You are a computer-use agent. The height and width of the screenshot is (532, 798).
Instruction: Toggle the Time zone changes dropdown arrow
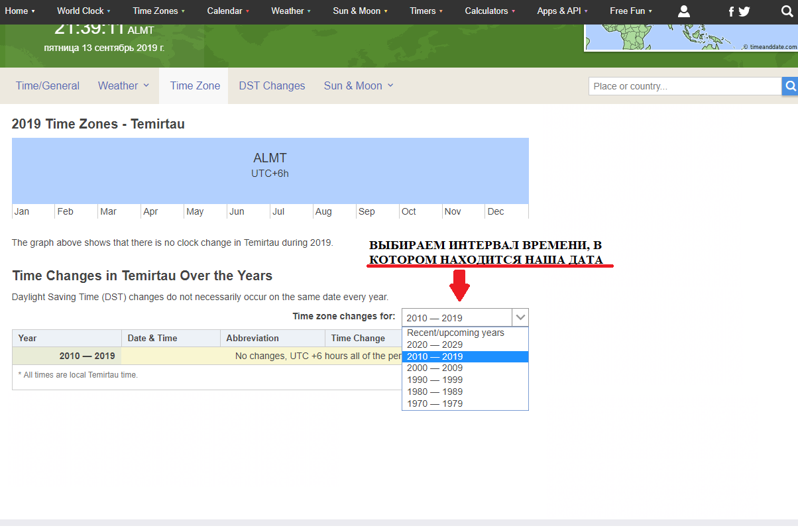point(520,317)
